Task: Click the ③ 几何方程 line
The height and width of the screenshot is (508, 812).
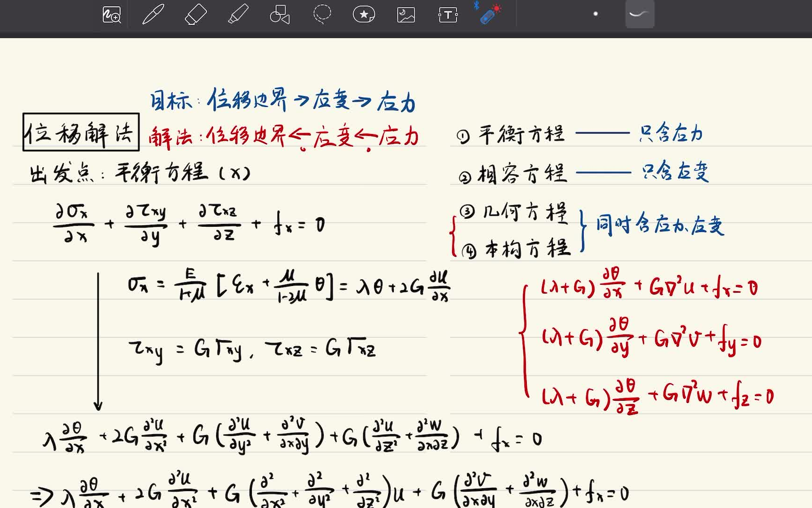Action: (514, 212)
